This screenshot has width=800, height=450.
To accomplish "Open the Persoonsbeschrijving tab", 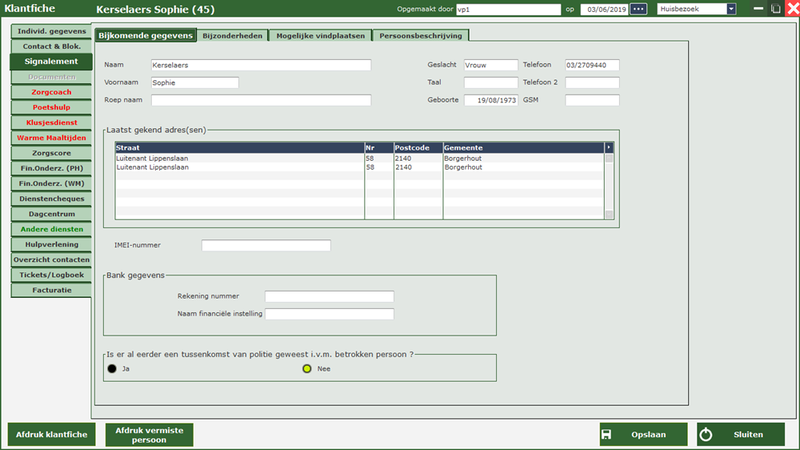I will pos(419,35).
